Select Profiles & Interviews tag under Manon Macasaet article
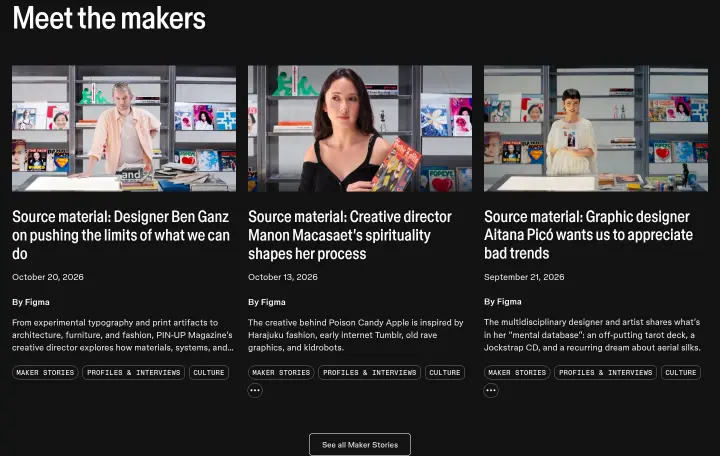The height and width of the screenshot is (456, 720). (370, 372)
